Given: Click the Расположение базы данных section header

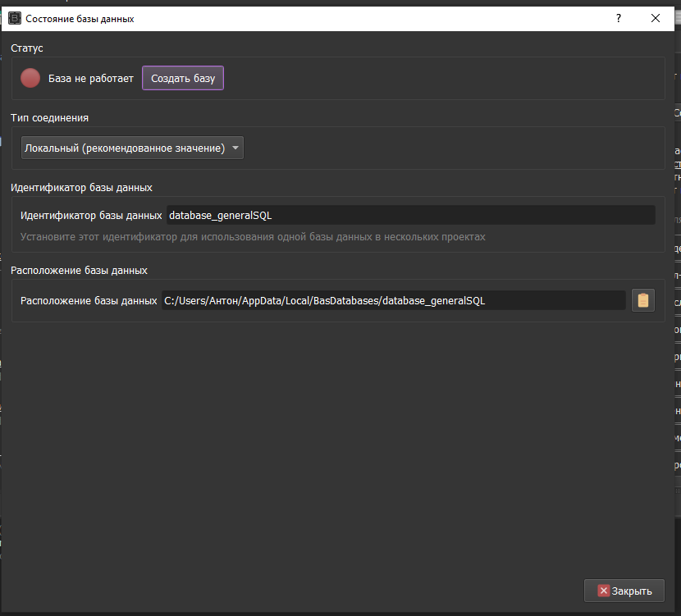Looking at the screenshot, I should pyautogui.click(x=80, y=270).
